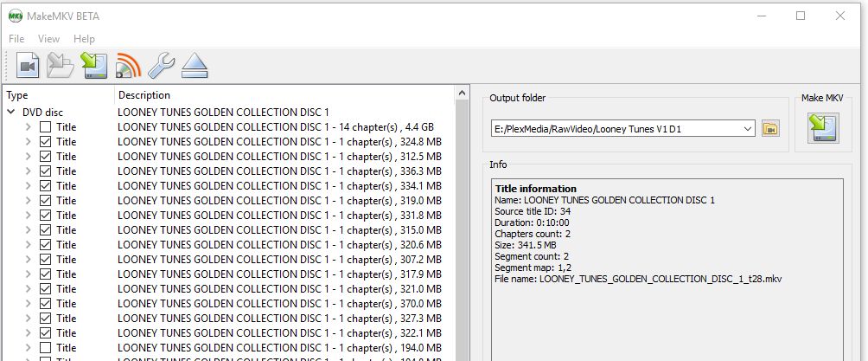Collapse the DVD disc tree node
The image size is (868, 361).
pyautogui.click(x=11, y=113)
